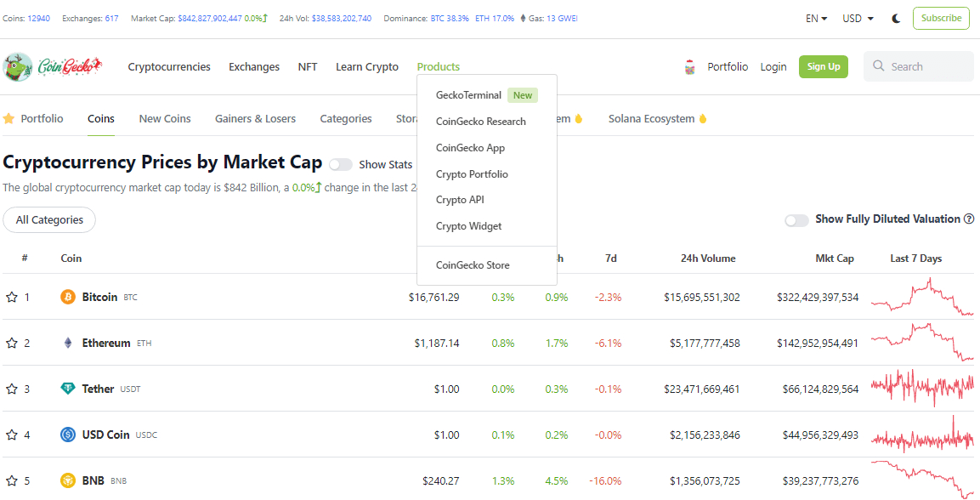The image size is (980, 500).
Task: Favorite Tether with its star icon
Action: 11,389
